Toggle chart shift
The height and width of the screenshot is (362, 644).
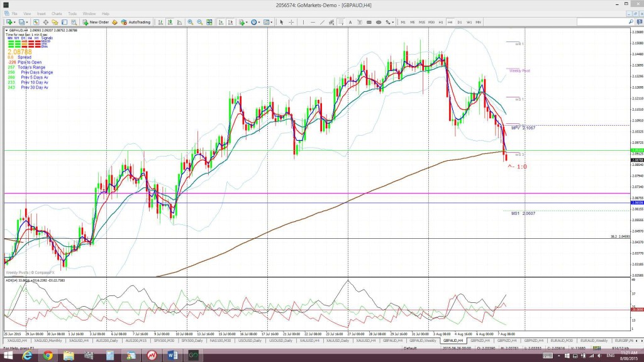point(230,22)
